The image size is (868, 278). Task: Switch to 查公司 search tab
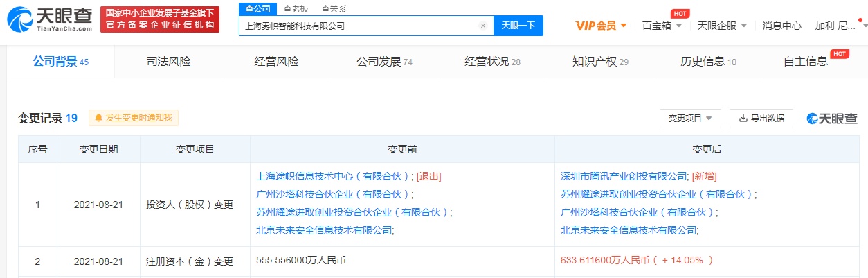257,8
